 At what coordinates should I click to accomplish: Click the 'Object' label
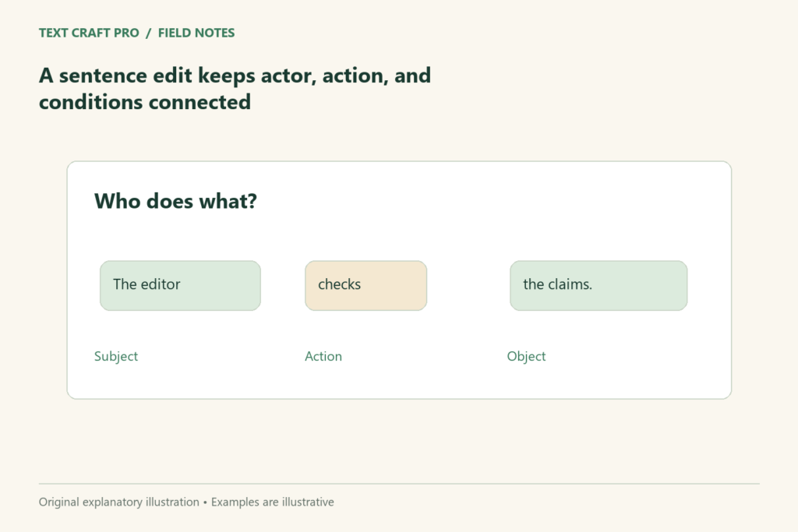pyautogui.click(x=526, y=357)
